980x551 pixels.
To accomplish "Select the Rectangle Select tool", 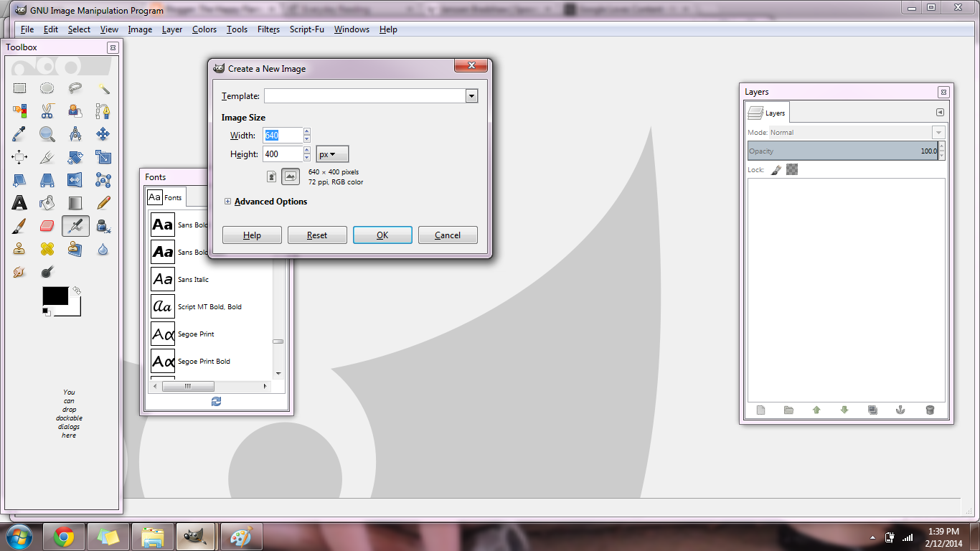I will (19, 88).
